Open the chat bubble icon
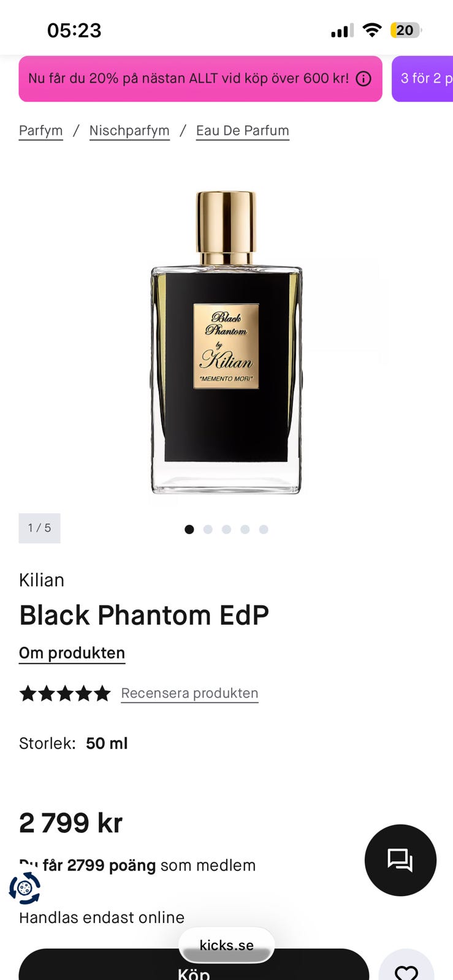 pos(400,860)
